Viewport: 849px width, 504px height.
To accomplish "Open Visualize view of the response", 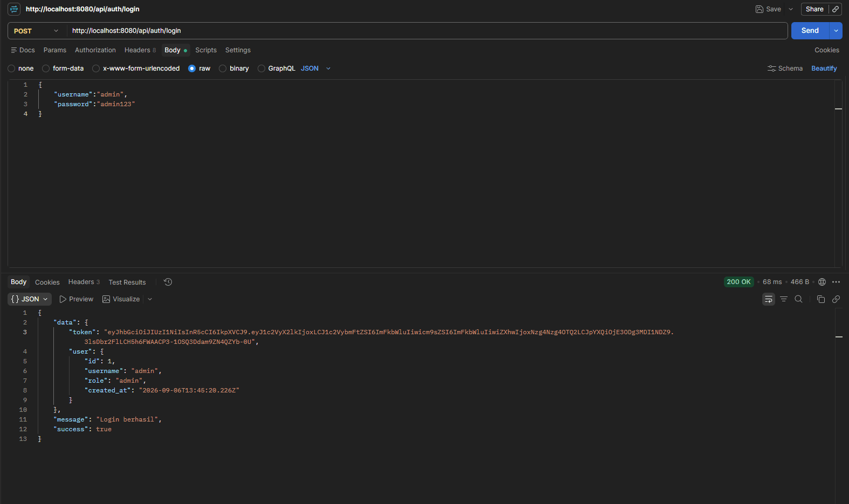I will pyautogui.click(x=121, y=299).
